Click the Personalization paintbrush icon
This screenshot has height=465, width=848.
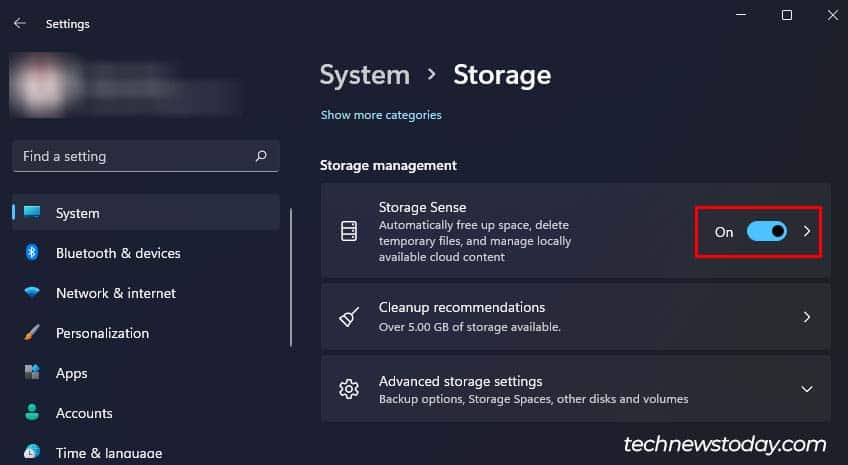coord(32,333)
